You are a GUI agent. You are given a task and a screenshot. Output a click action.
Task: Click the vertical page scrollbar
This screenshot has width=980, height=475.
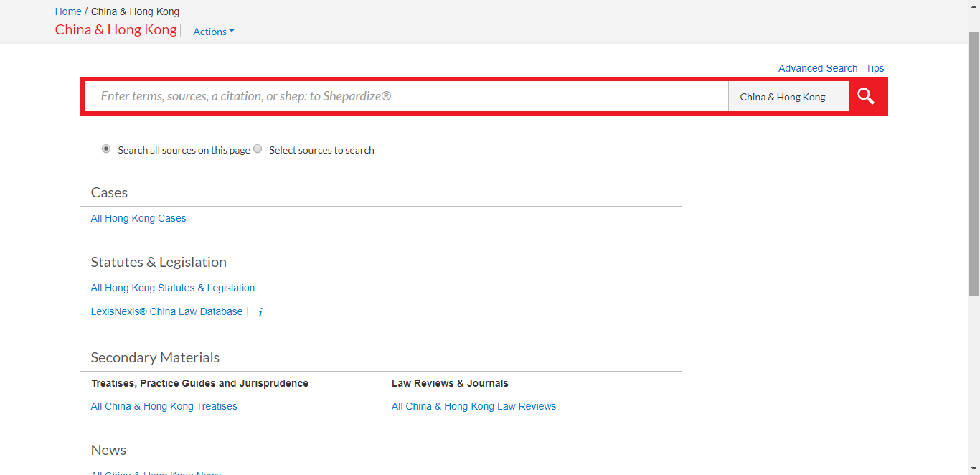(974, 164)
